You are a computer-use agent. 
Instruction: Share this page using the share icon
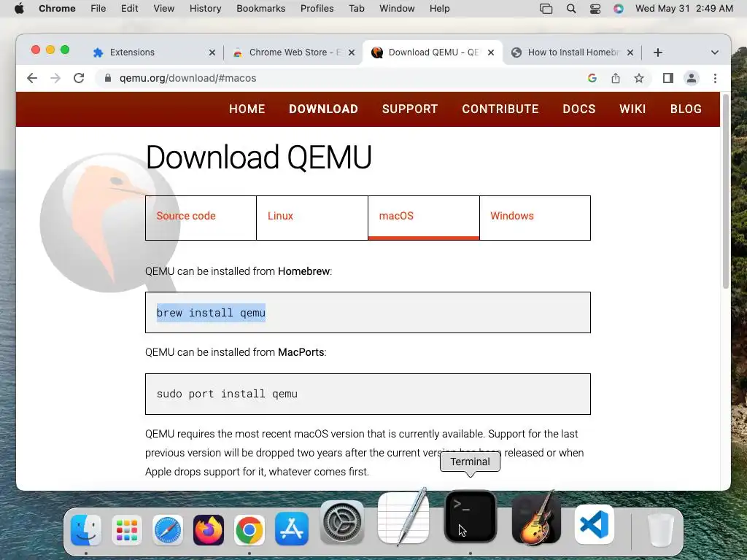616,78
